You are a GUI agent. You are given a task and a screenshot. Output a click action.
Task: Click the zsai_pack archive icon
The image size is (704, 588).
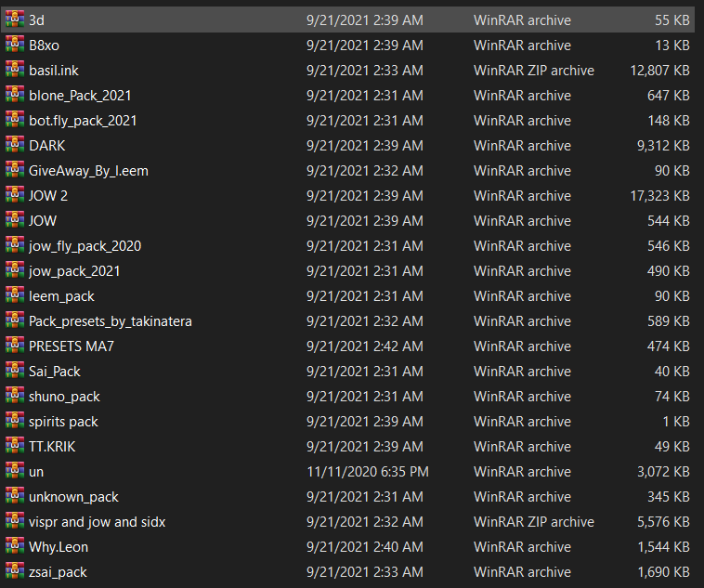coord(15,571)
